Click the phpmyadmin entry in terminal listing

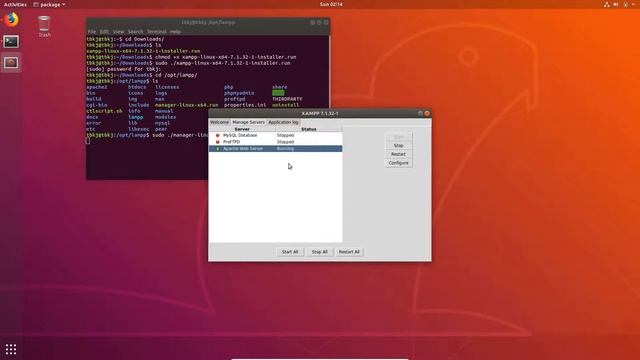[x=239, y=93]
